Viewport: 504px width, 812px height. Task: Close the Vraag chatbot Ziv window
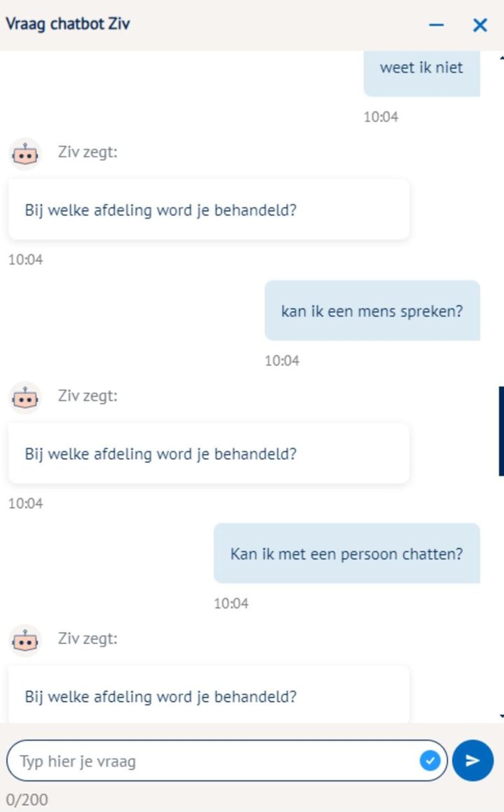click(x=480, y=25)
